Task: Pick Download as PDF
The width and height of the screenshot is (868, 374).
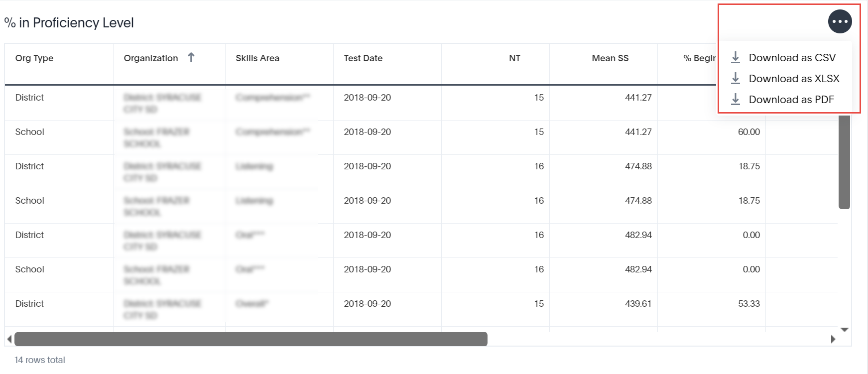Action: coord(791,100)
